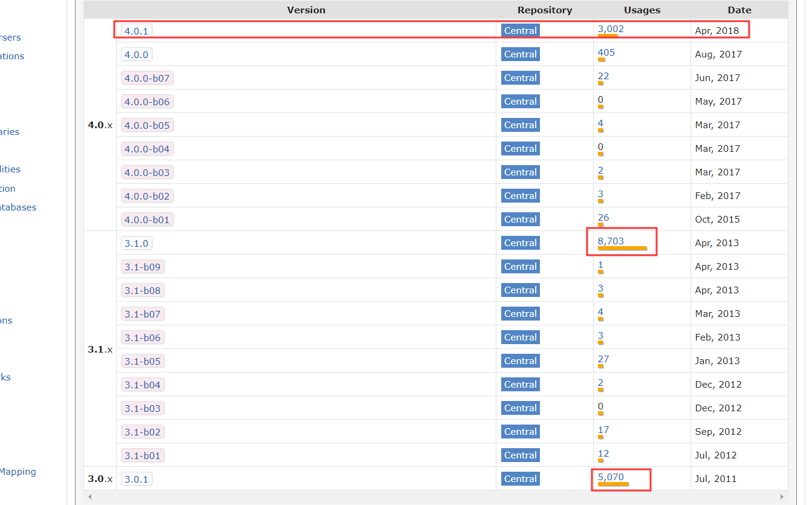
Task: Open version 3.1-b02 link
Action: point(143,432)
